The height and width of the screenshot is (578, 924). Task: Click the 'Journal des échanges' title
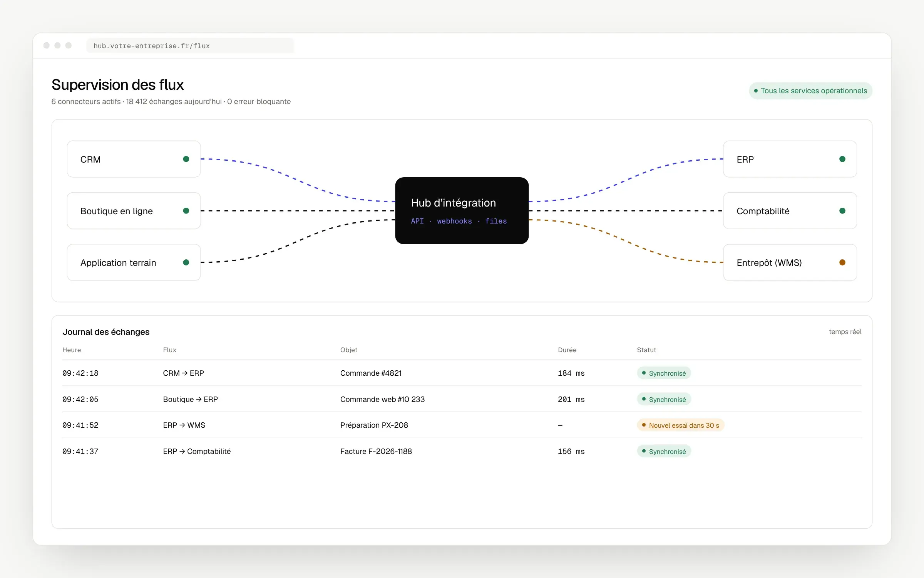[106, 332]
